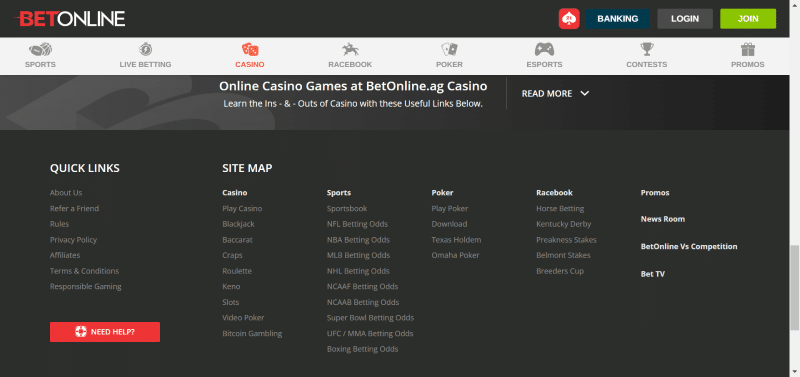Open the NFL Betting Odds link
800x377 pixels.
point(357,224)
